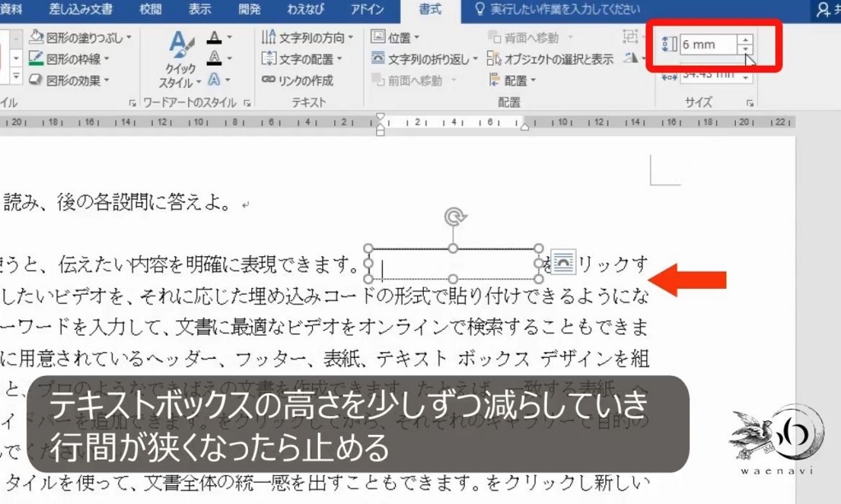This screenshot has height=504, width=841.
Task: Open the 開発 (Developer) tab
Action: click(x=249, y=11)
